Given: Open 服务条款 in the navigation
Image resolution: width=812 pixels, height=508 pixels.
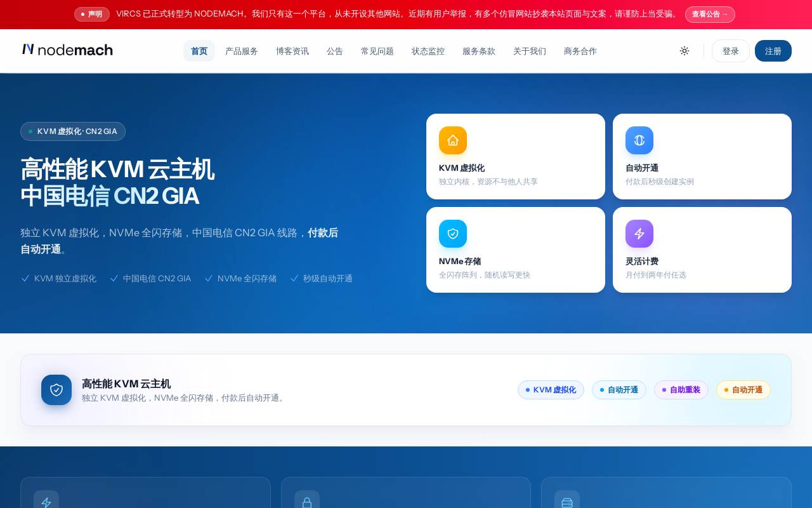Looking at the screenshot, I should pyautogui.click(x=479, y=51).
